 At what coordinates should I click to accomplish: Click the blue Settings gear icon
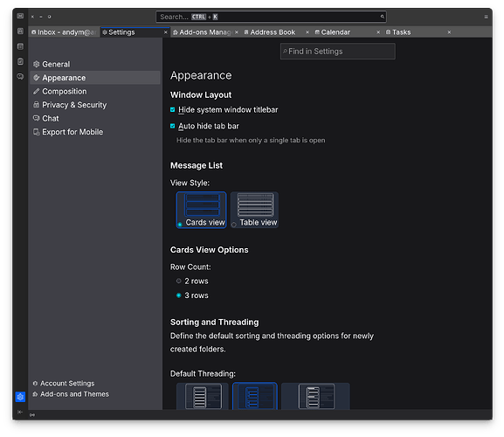pyautogui.click(x=20, y=397)
